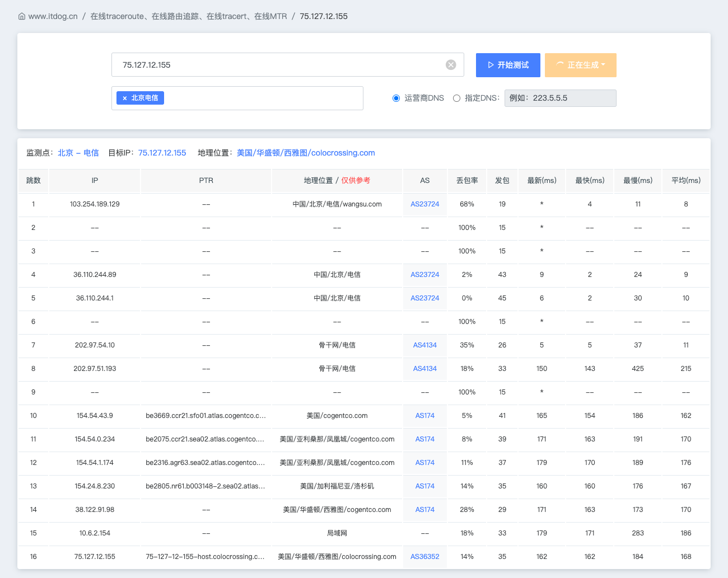Open AS4134 link in hop 8 row
Viewport: 728px width, 578px height.
(425, 369)
